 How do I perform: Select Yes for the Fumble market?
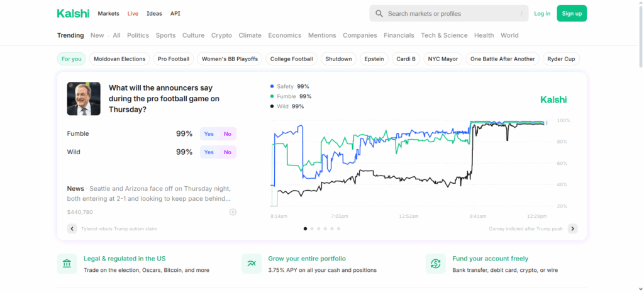[209, 134]
